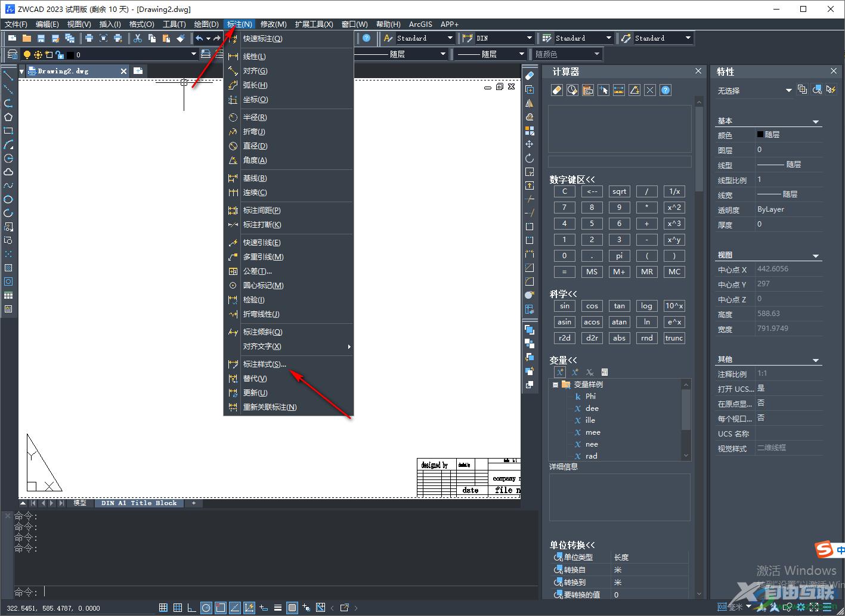Click calculator Clear History icon

(x=572, y=90)
